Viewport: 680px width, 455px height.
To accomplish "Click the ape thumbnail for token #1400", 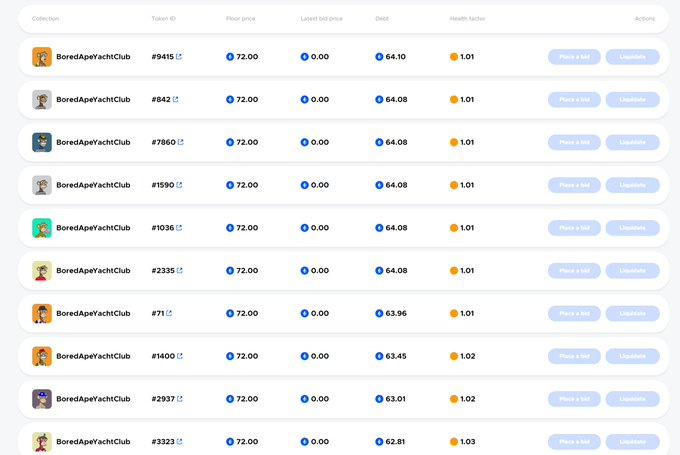I will (x=42, y=356).
